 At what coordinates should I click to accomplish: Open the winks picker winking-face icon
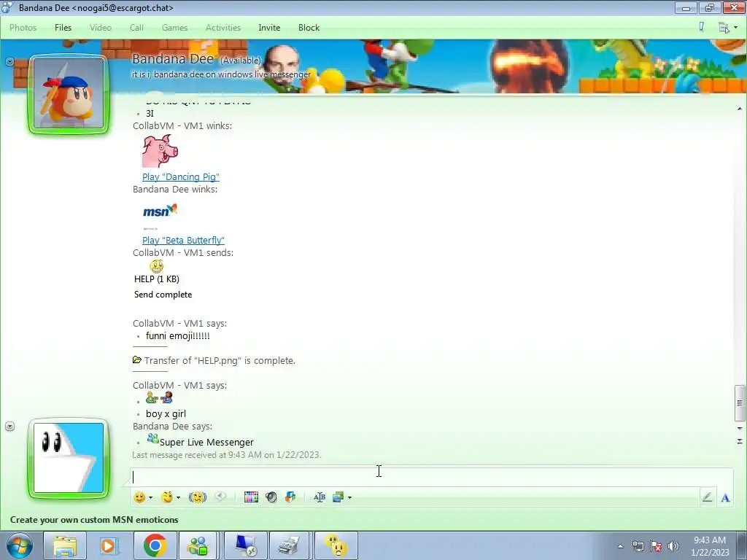pyautogui.click(x=167, y=497)
